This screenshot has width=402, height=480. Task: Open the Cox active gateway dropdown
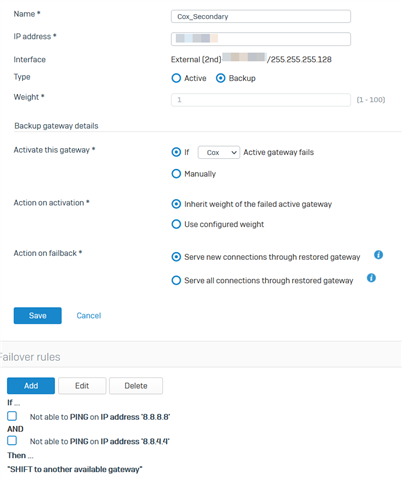coord(219,152)
